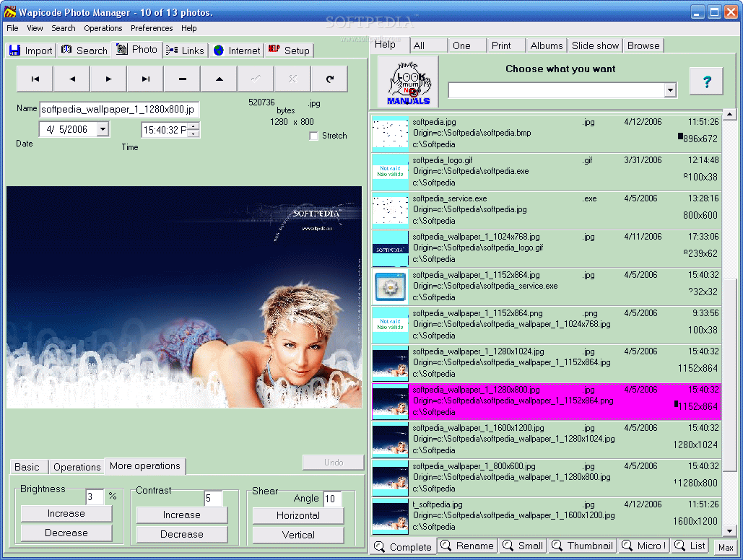
Task: Click the Shear Angle field
Action: pyautogui.click(x=333, y=499)
